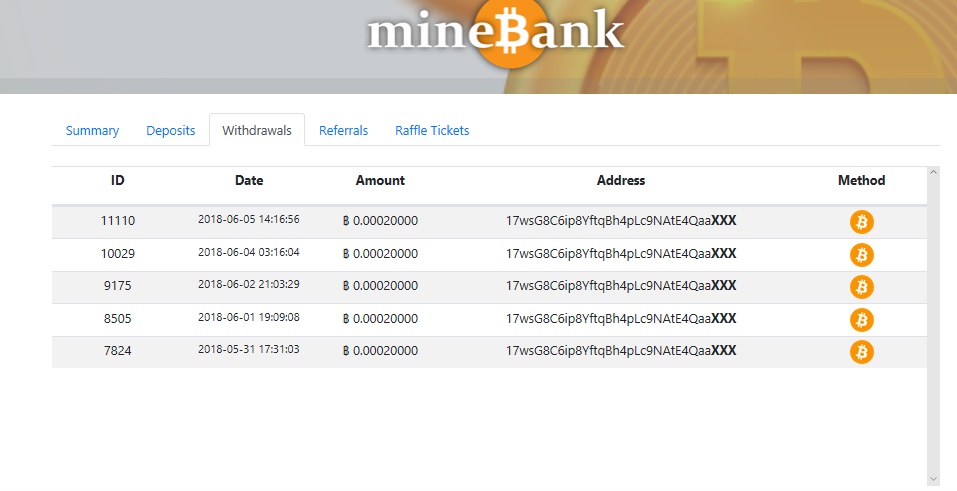Viewport: 957px width, 491px height.
Task: Click the date 2018-05-31 17:31:03
Action: [x=248, y=349]
